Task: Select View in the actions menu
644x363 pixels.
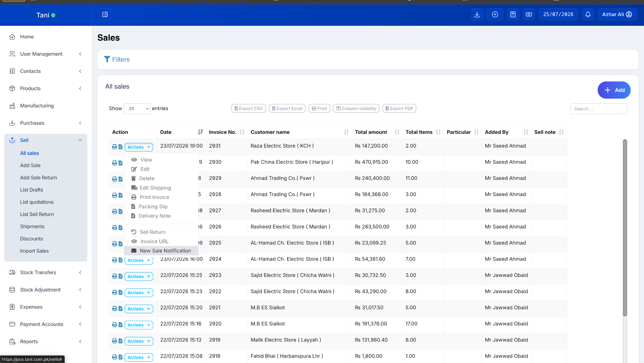Action: [161, 160]
